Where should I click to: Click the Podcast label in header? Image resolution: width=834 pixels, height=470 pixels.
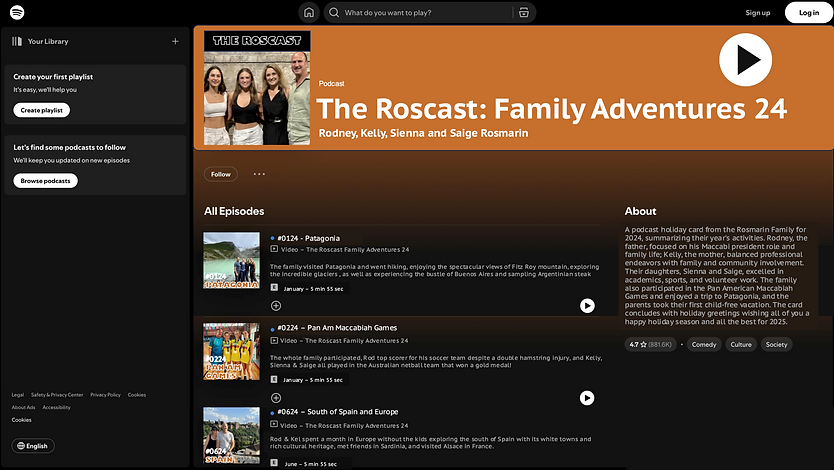click(331, 83)
